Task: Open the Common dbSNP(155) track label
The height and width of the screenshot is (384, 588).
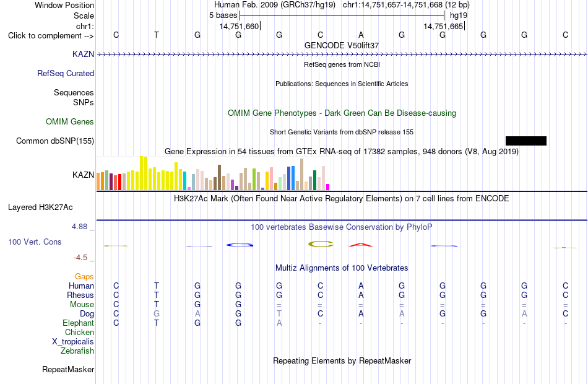Action: point(54,141)
